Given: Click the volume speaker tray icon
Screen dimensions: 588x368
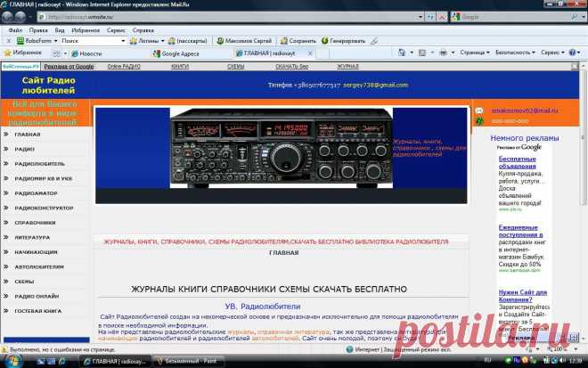Looking at the screenshot, I should pos(563,361).
